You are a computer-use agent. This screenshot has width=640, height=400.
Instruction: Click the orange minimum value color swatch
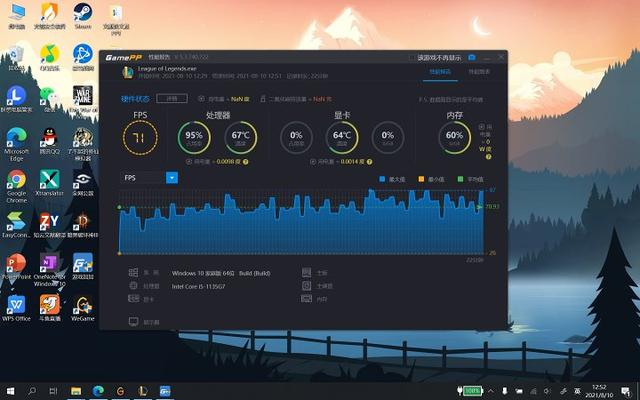pyautogui.click(x=421, y=179)
